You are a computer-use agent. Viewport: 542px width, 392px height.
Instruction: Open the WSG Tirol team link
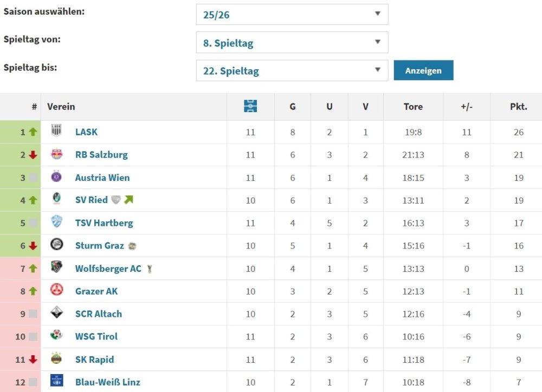(x=96, y=336)
